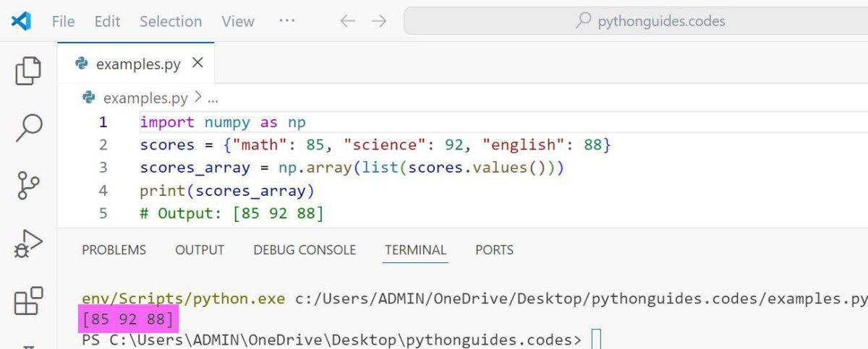Open the Edit menu

107,21
